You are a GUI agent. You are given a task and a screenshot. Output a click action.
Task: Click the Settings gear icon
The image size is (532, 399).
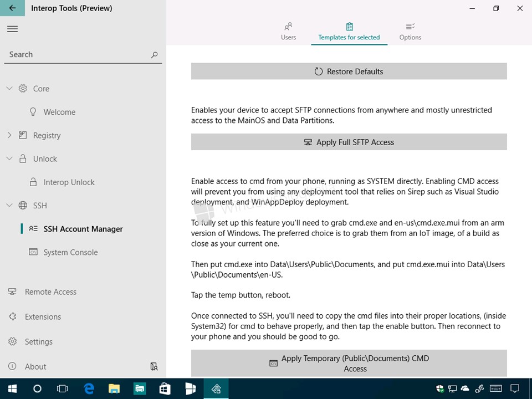tap(13, 341)
